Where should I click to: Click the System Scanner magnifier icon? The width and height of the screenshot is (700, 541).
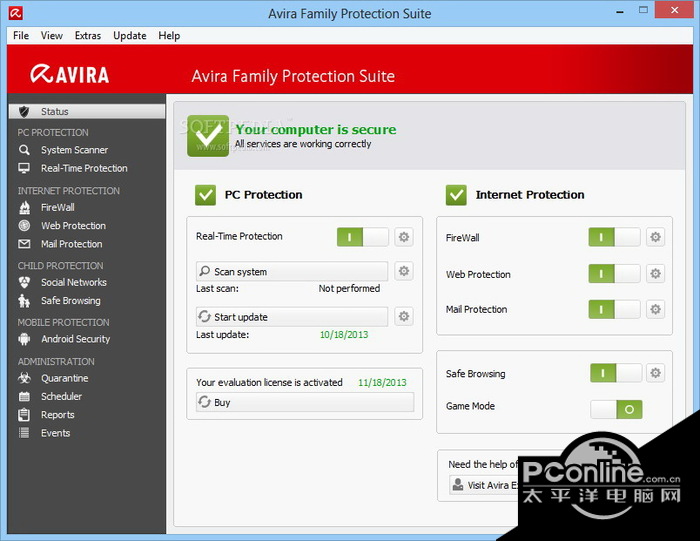click(x=24, y=150)
